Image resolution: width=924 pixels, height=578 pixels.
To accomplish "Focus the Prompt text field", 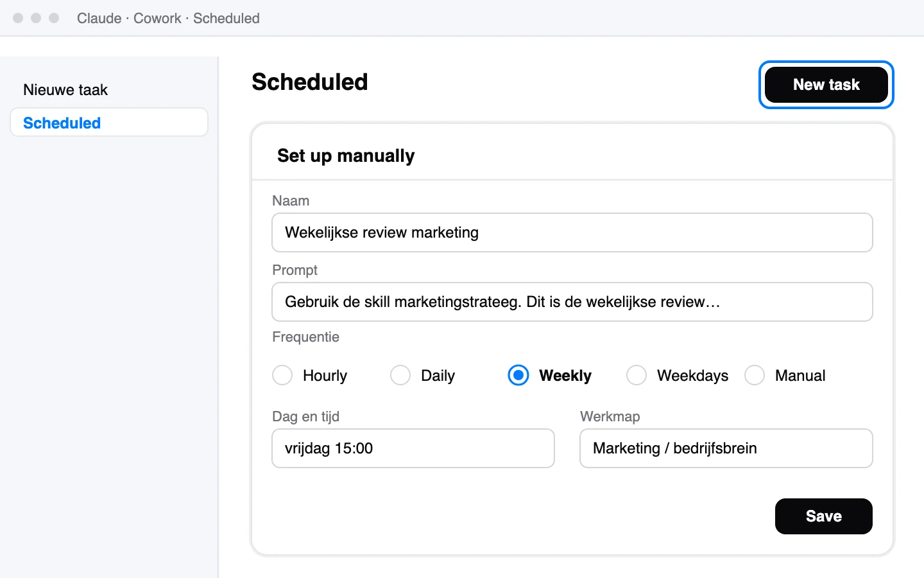I will [572, 302].
